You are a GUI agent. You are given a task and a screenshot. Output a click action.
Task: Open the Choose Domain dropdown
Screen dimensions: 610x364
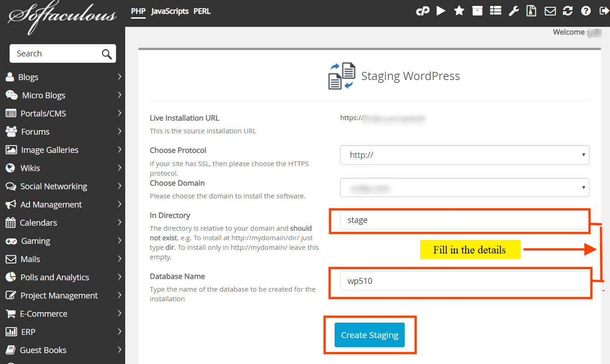click(464, 187)
